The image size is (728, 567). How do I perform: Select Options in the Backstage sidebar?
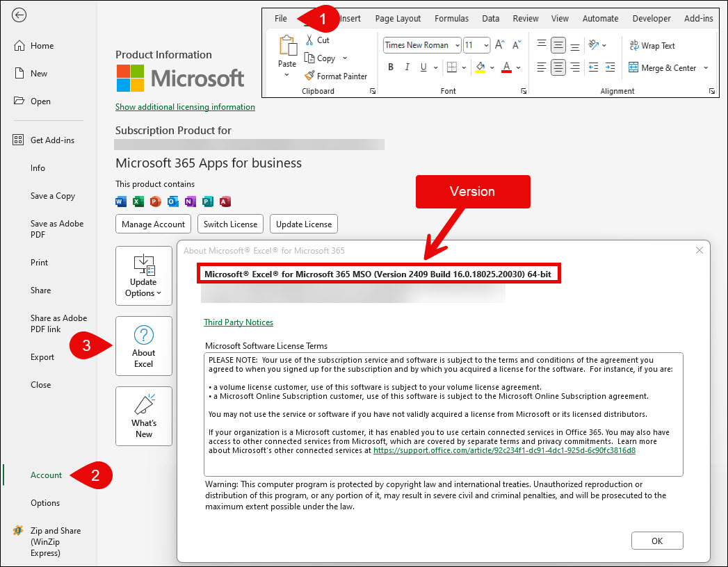tap(45, 503)
